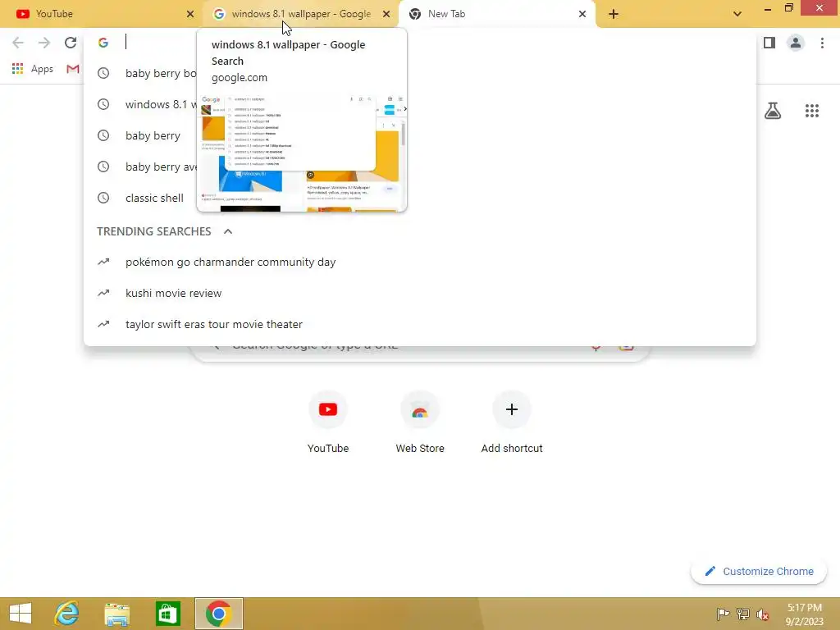This screenshot has width=840, height=630.
Task: Close the YouTube tab
Action: pos(190,14)
